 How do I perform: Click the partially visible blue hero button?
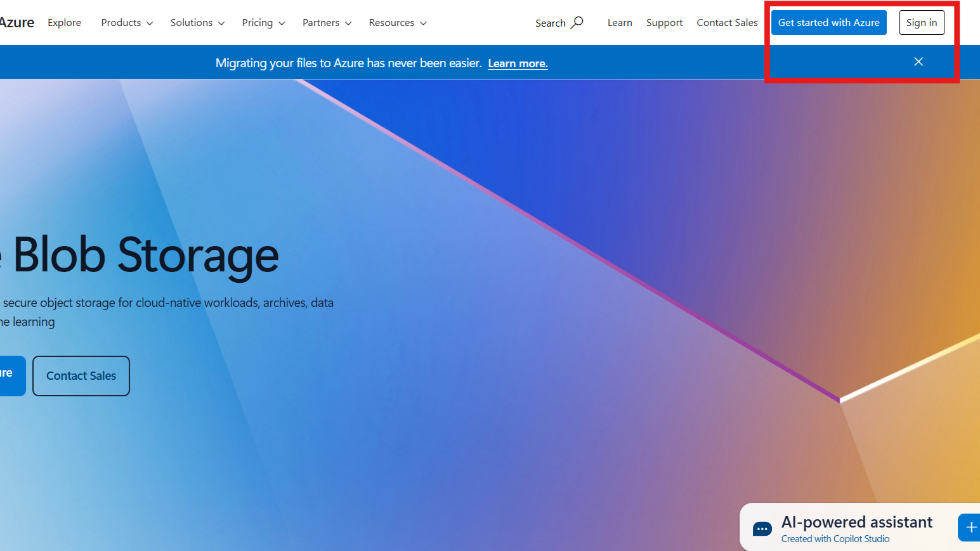(x=13, y=376)
